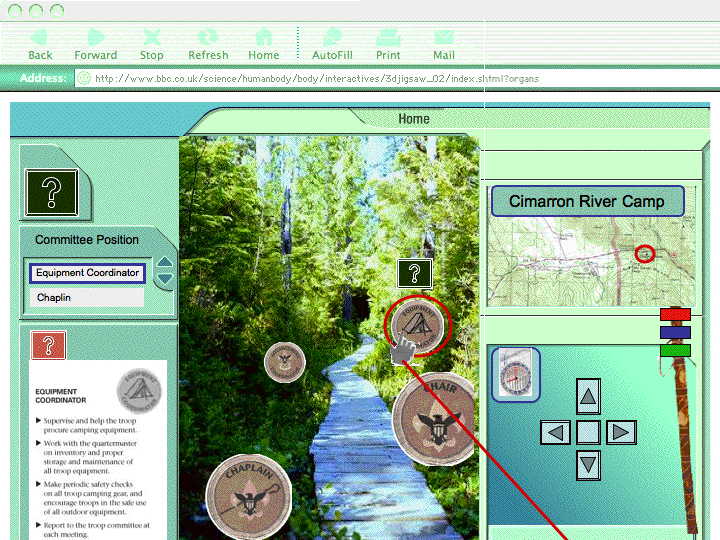Select Equipment Coordinator in position list
The image size is (720, 540).
coord(87,273)
